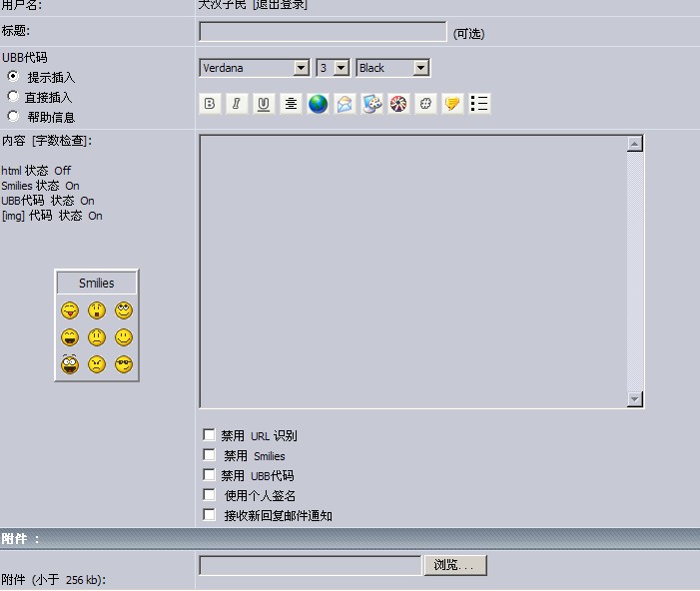Click the 退出登录 logout link
700x591 pixels.
pyautogui.click(x=281, y=5)
